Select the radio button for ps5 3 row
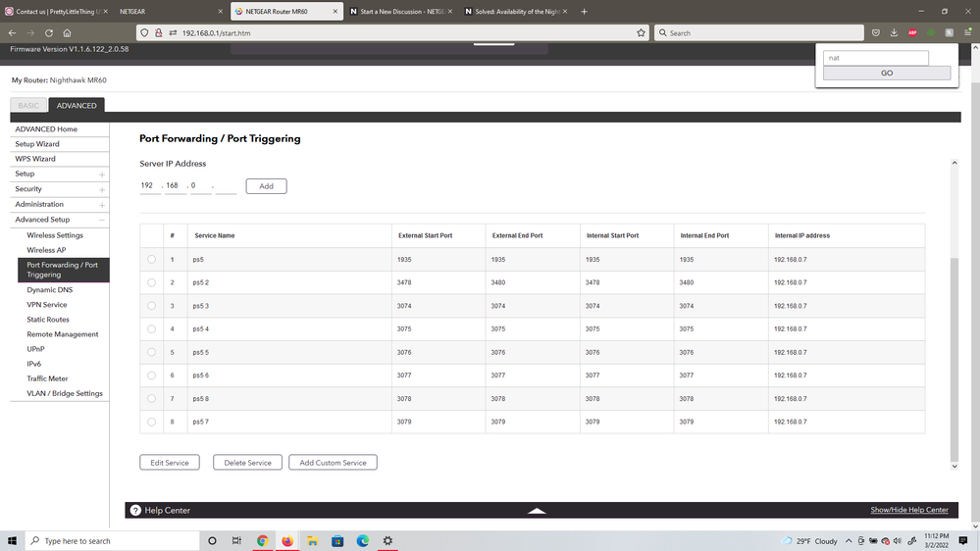 (151, 306)
